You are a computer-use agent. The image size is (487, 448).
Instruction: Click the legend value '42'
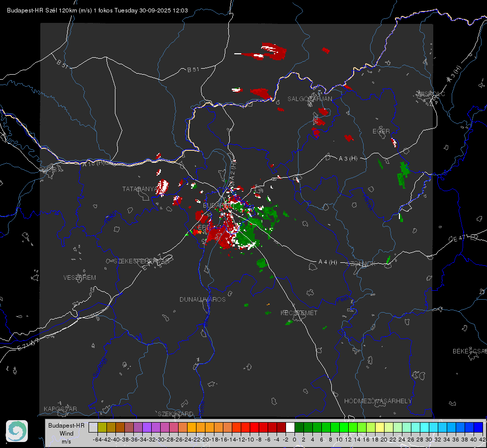coord(482,440)
